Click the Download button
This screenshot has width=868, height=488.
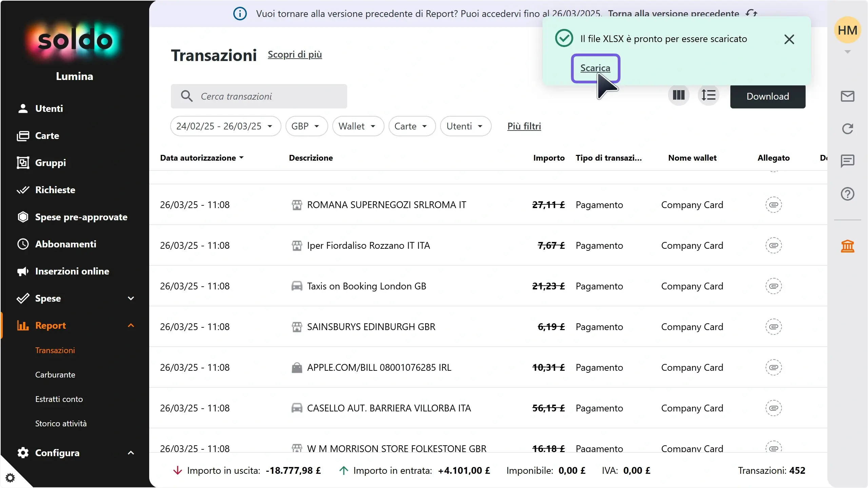click(768, 97)
